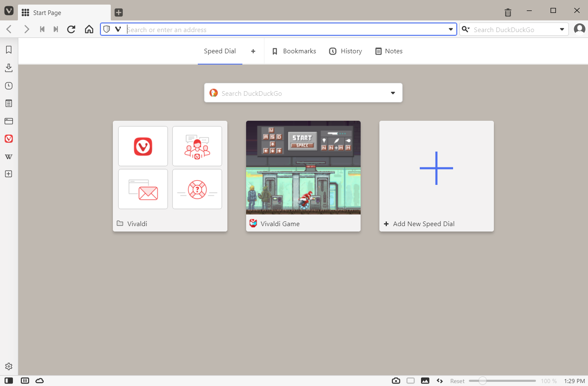Image resolution: width=588 pixels, height=386 pixels.
Task: Reset the page zoom level
Action: 457,381
